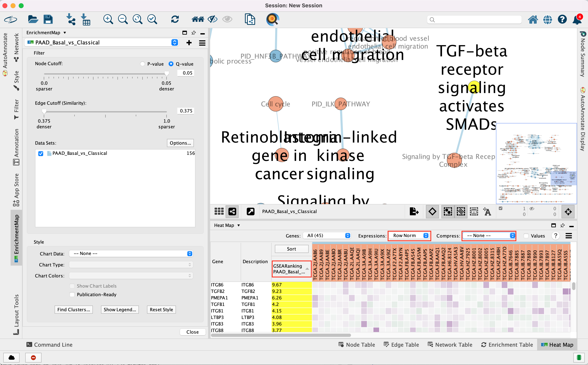Click Import Table from File icon
588x365 pixels.
coord(86,19)
